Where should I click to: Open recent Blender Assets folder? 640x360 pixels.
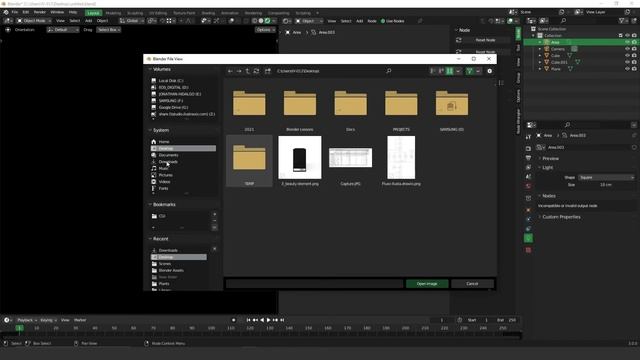point(179,270)
